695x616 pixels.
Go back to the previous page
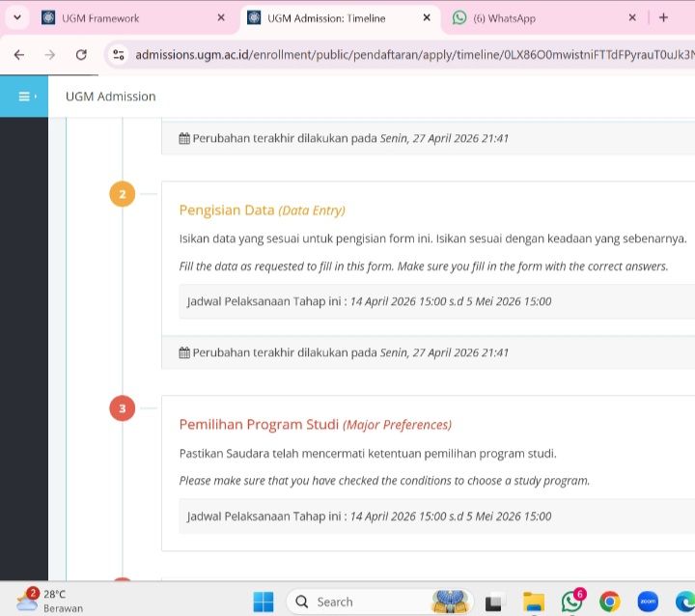click(19, 54)
